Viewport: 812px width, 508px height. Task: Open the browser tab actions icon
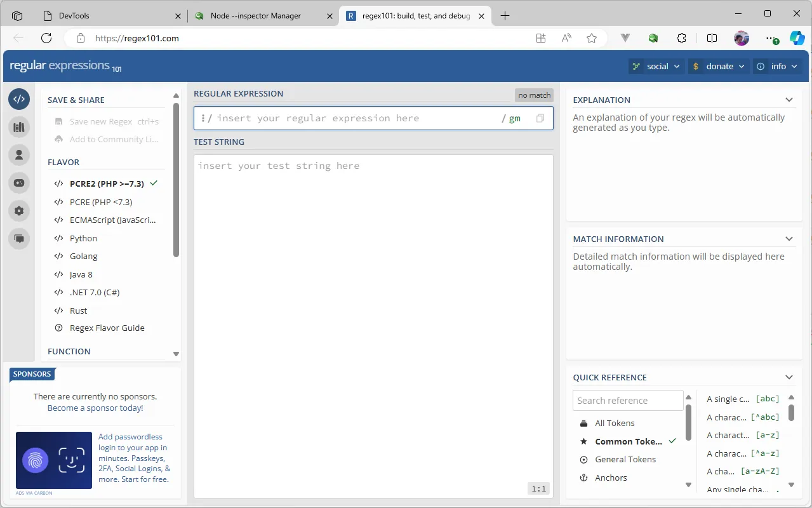click(17, 15)
